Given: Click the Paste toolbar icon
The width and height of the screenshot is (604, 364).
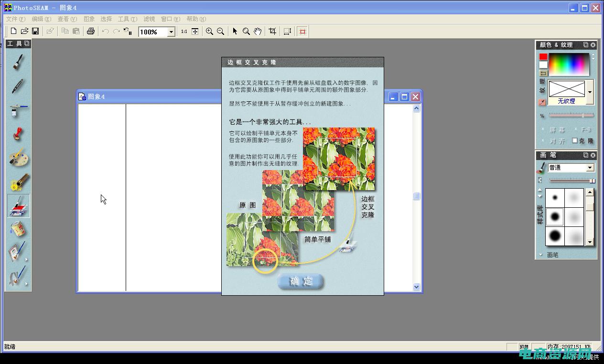Looking at the screenshot, I should tap(76, 32).
